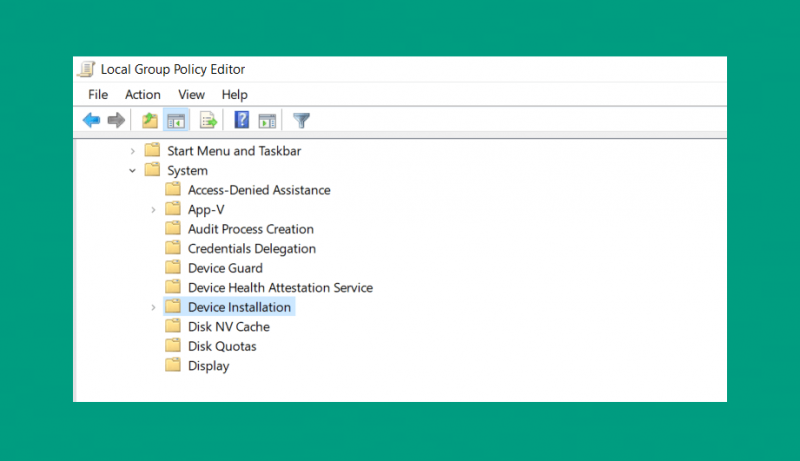The width and height of the screenshot is (800, 461).
Task: Open the File menu
Action: [98, 95]
